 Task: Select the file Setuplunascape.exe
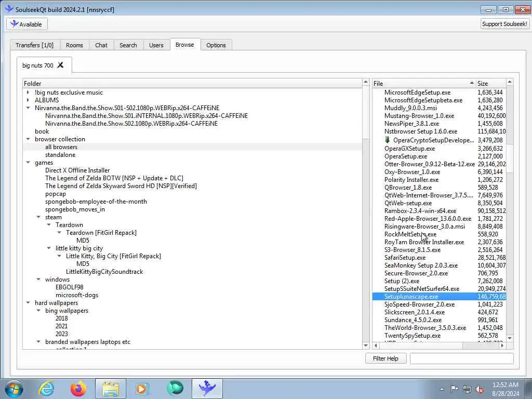click(x=411, y=297)
